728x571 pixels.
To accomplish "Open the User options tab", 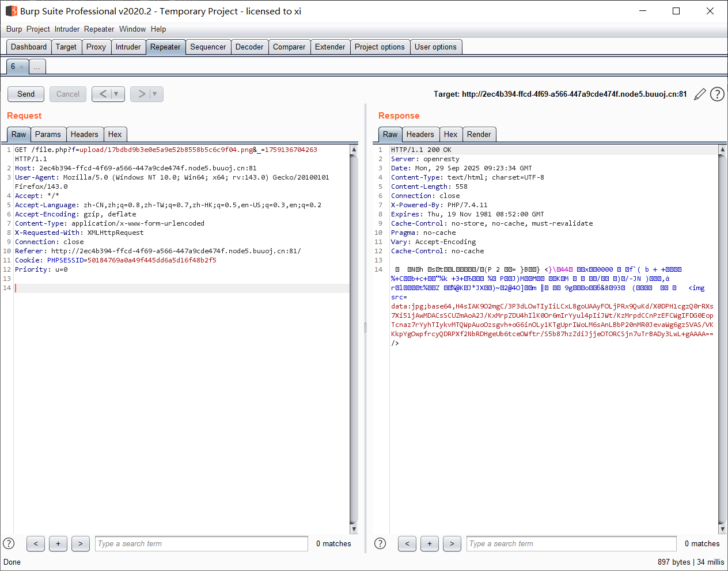I will click(x=435, y=47).
